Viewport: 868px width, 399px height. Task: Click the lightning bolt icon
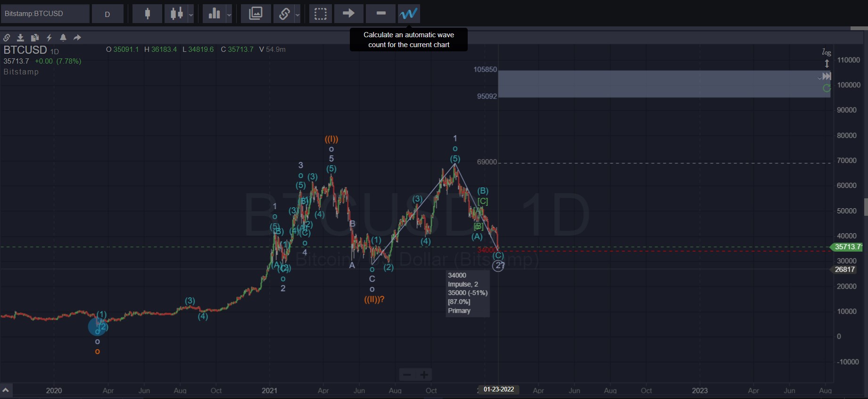(49, 38)
